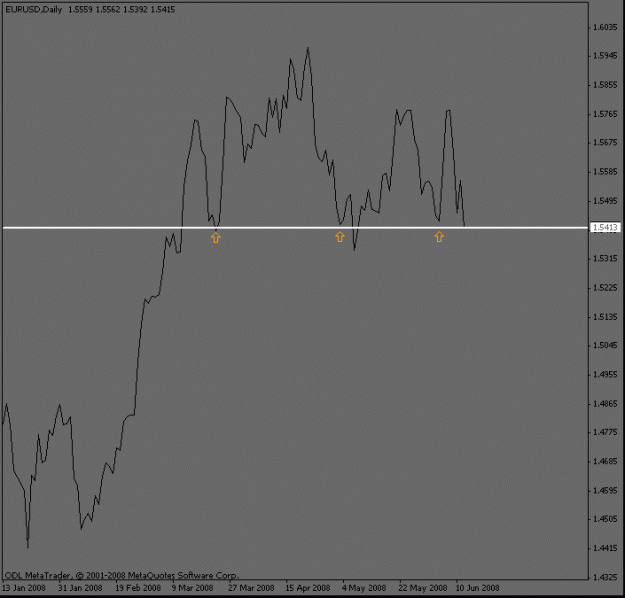The image size is (625, 598).
Task: Click the high value 1.5562 in header
Action: coord(108,10)
